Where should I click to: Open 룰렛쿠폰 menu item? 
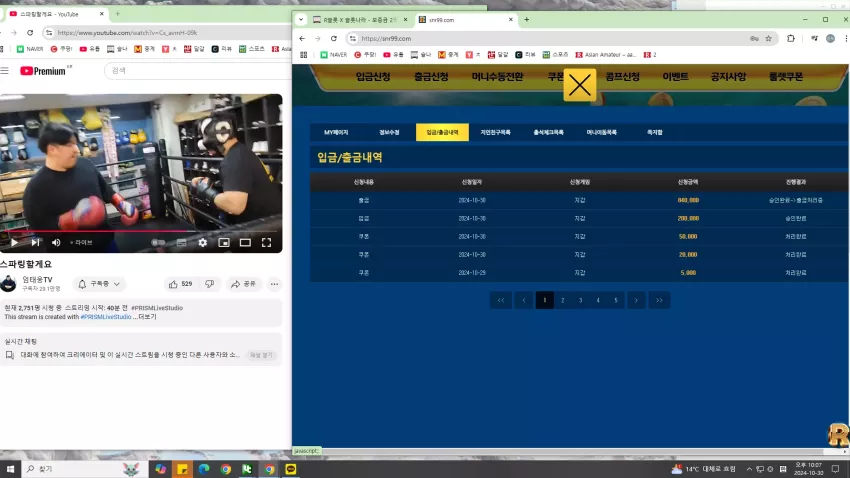(785, 76)
